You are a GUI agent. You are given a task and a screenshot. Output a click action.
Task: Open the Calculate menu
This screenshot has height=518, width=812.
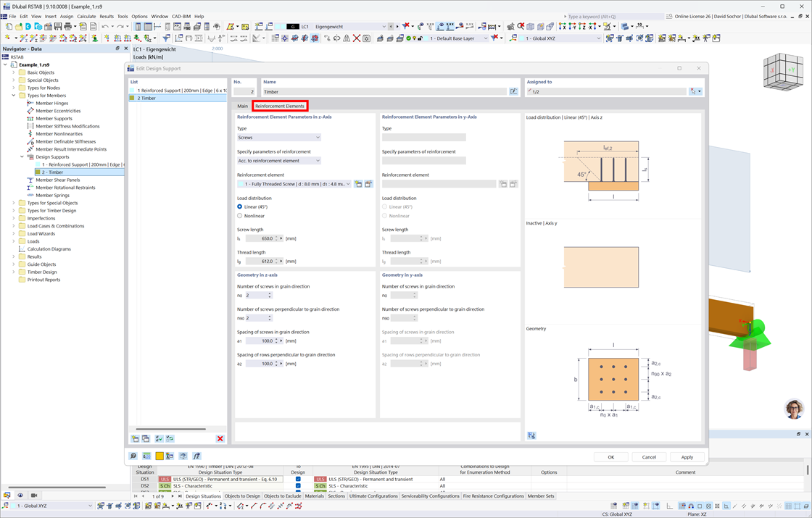(86, 16)
